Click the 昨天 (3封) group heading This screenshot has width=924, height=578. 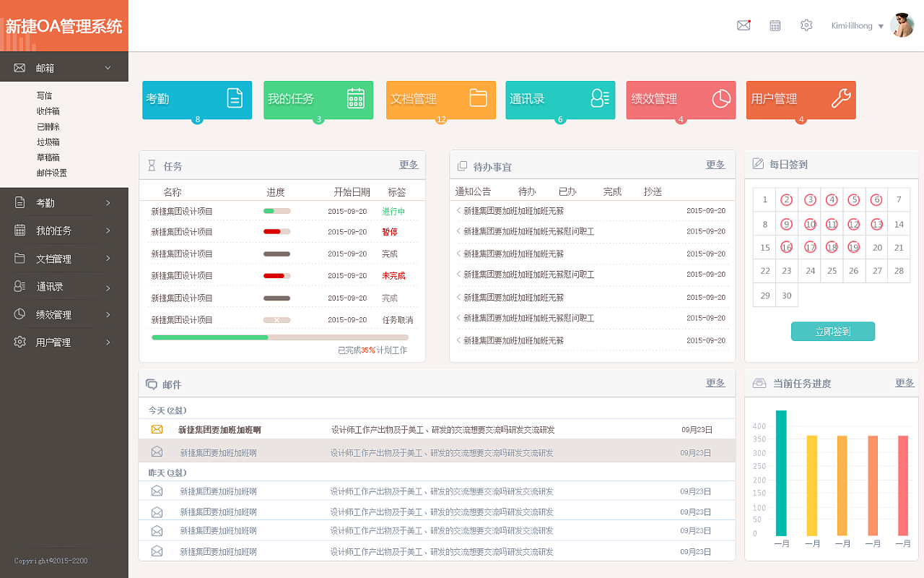click(167, 473)
